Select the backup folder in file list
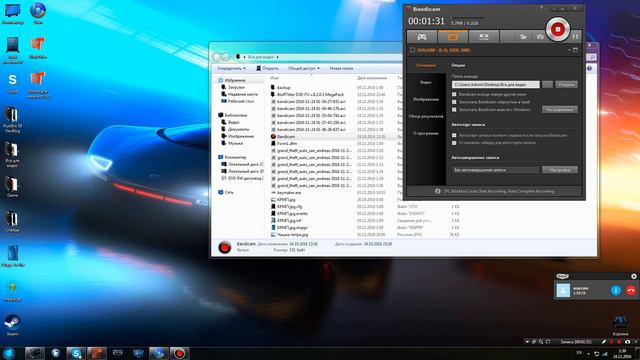Image resolution: width=640 pixels, height=360 pixels. (281, 88)
